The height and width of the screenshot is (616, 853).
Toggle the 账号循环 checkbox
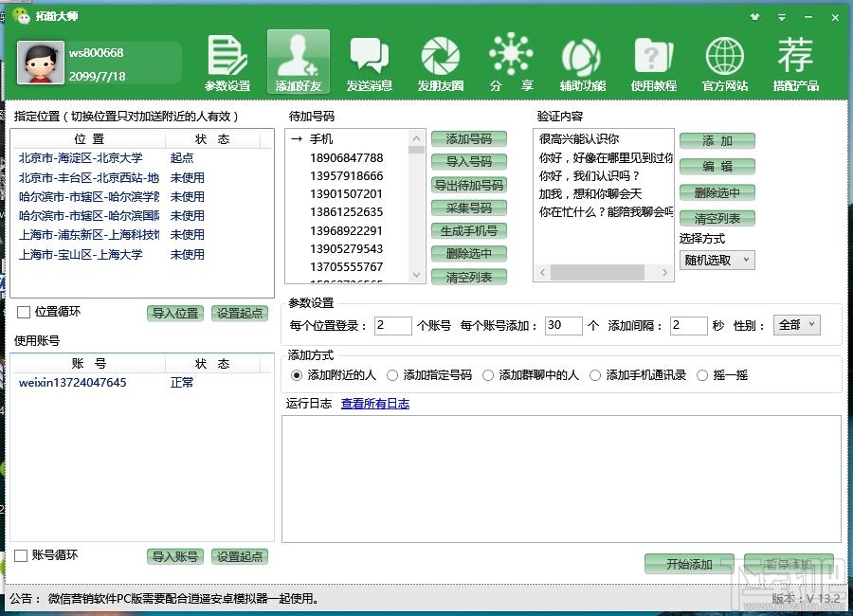click(21, 555)
